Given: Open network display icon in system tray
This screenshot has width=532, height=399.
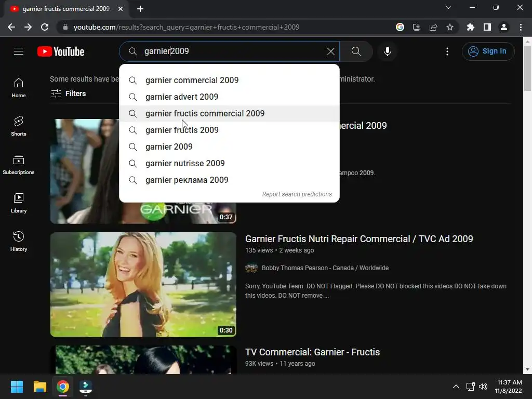Looking at the screenshot, I should click(470, 387).
